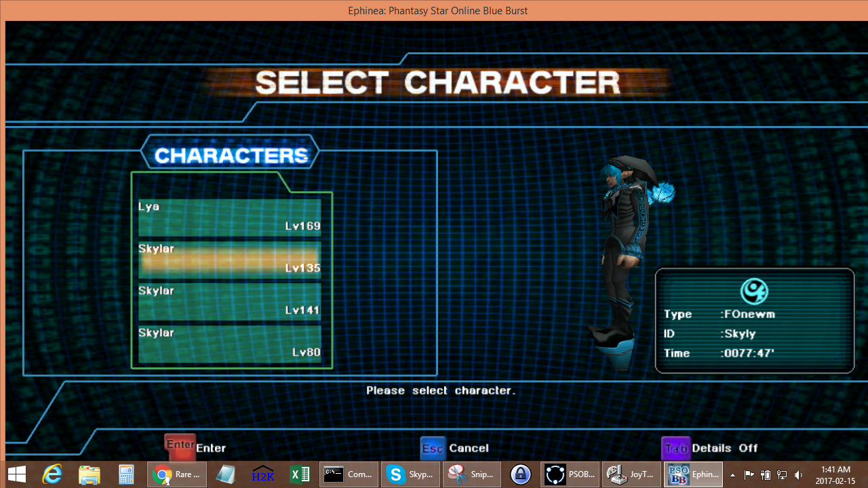This screenshot has width=868, height=488.
Task: Launch Internet Explorer from the taskbar
Action: coord(53,474)
